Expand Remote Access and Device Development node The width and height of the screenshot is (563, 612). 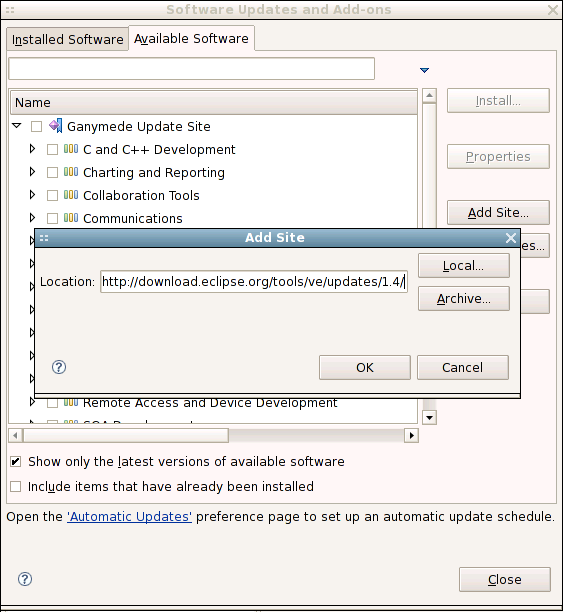pos(32,402)
